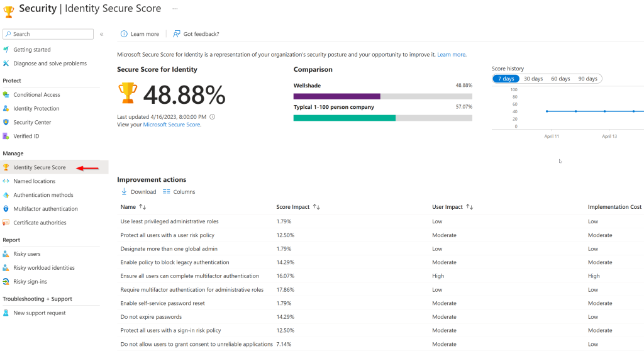Image resolution: width=644 pixels, height=356 pixels.
Task: Click the Authentication methods icon
Action: (x=6, y=195)
